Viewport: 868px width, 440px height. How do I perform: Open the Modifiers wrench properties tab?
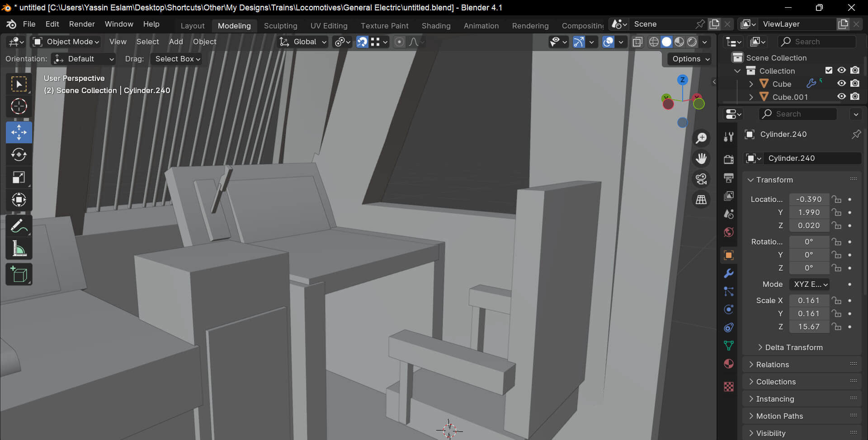click(x=728, y=273)
